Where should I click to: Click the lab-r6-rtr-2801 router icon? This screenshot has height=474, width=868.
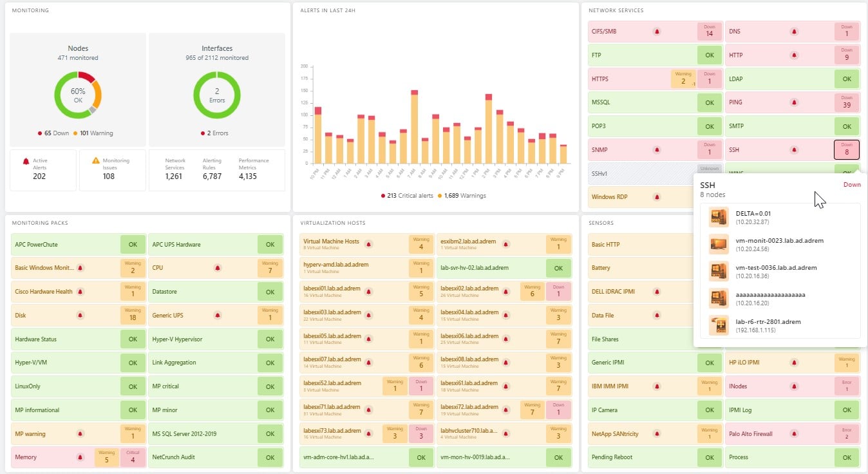(718, 325)
